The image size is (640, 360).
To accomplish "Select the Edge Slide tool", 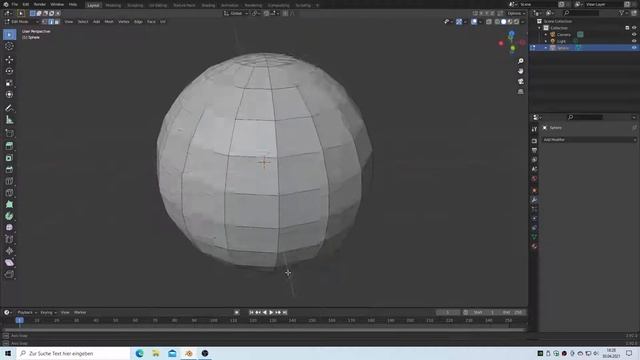I will pos(9,239).
